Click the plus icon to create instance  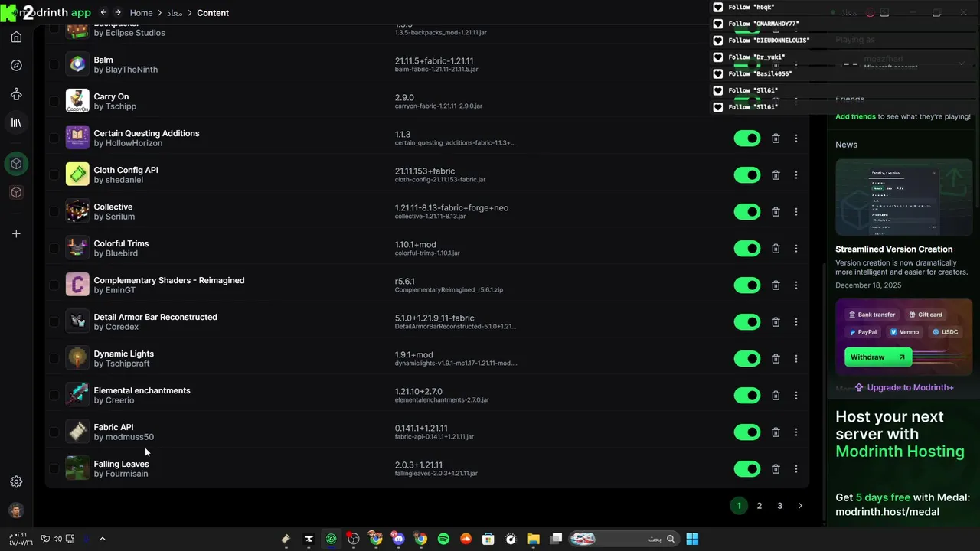tap(16, 233)
